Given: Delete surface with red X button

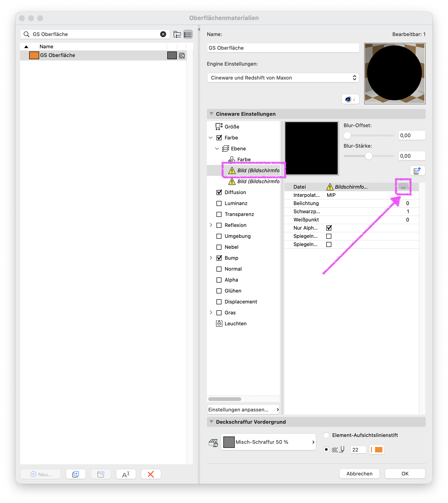Looking at the screenshot, I should point(151,474).
